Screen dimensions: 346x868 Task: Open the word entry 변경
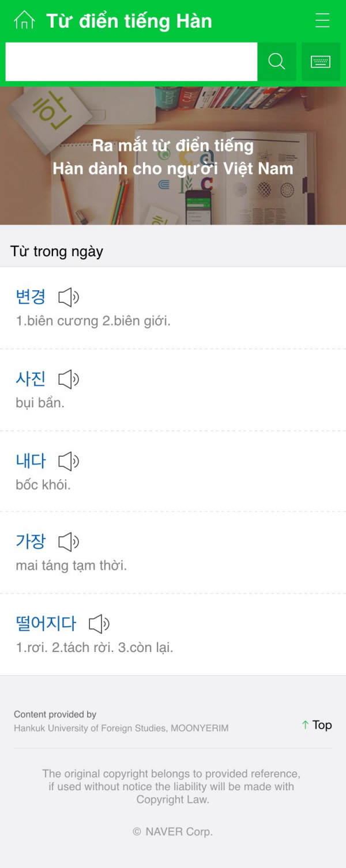(x=31, y=297)
